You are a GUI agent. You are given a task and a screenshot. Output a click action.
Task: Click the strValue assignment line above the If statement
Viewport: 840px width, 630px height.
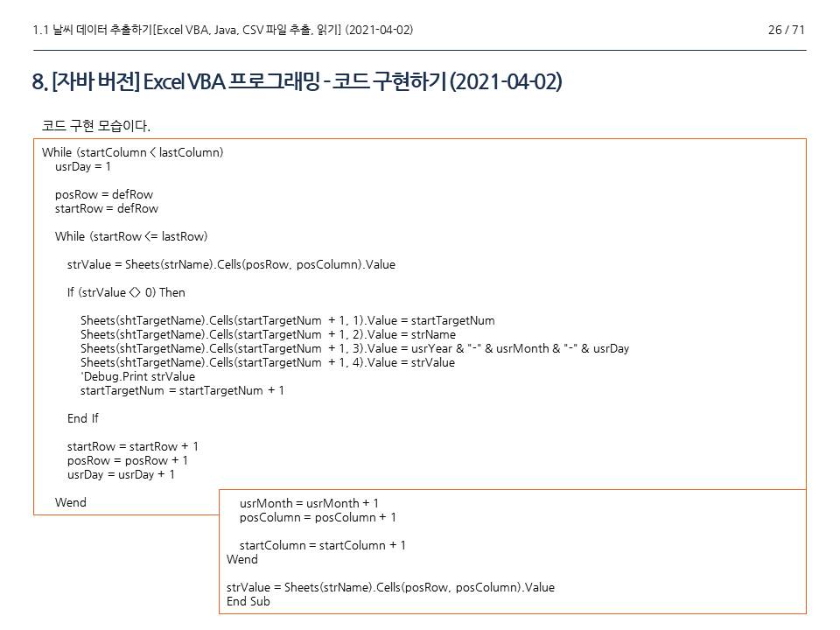click(231, 264)
